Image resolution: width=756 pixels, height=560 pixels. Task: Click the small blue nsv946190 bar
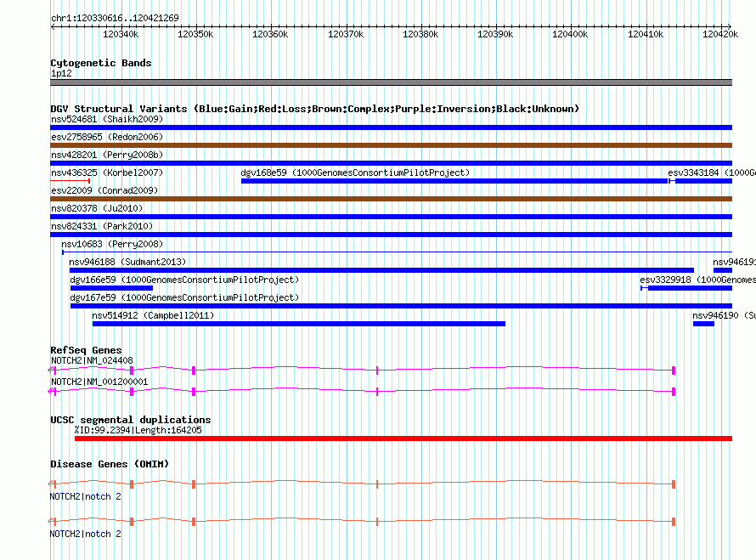pyautogui.click(x=703, y=324)
